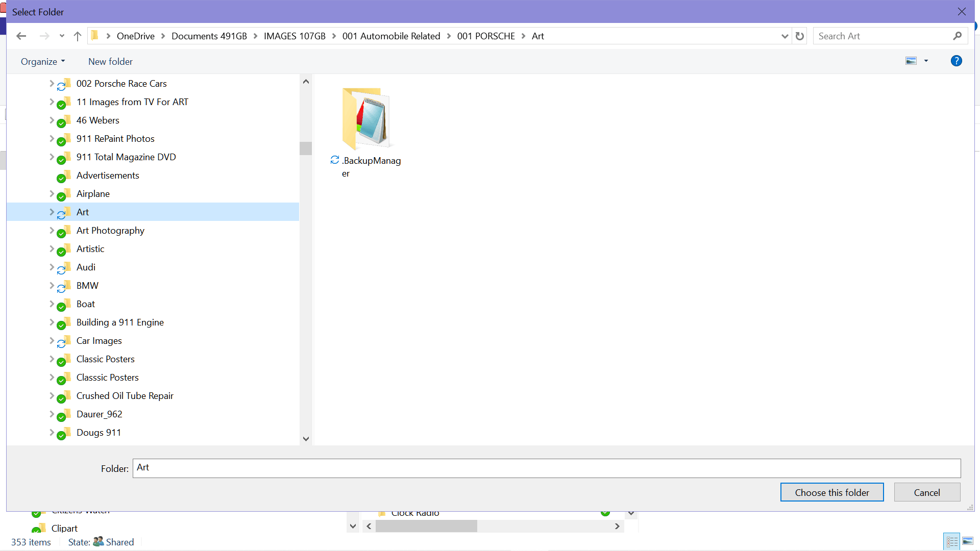
Task: Go forward with the right arrow
Action: point(44,36)
